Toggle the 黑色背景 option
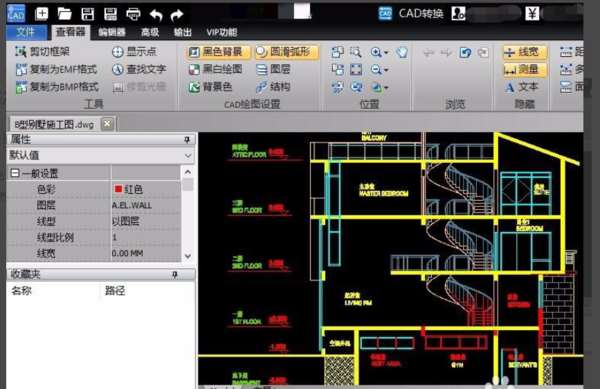The width and height of the screenshot is (600, 389). pos(217,52)
